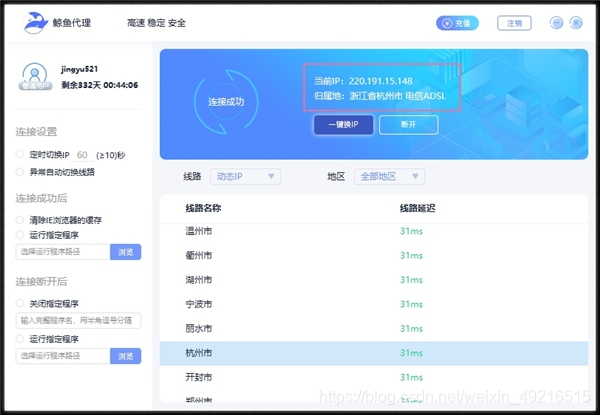
Task: Enable clear IE browser cache option
Action: [x=20, y=220]
